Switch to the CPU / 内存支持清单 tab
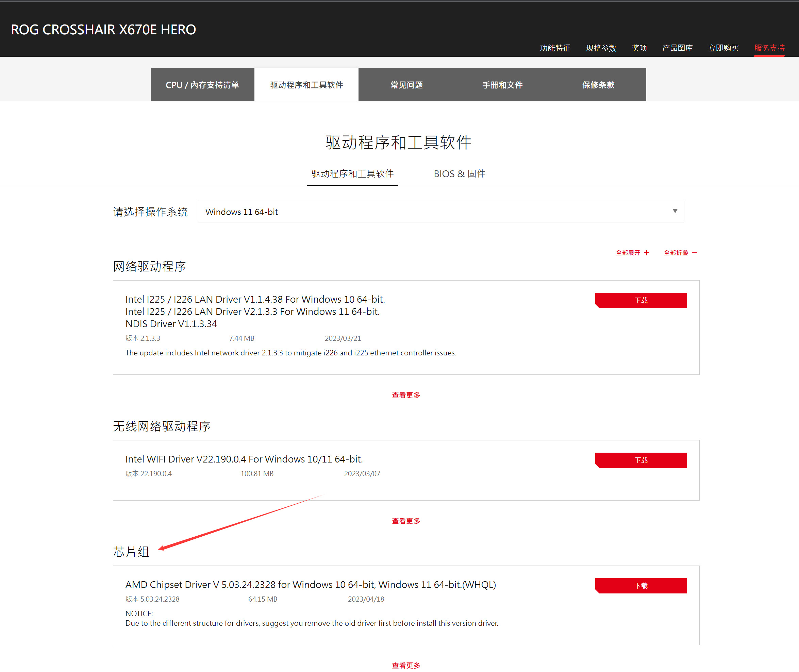Image resolution: width=799 pixels, height=672 pixels. pyautogui.click(x=202, y=85)
